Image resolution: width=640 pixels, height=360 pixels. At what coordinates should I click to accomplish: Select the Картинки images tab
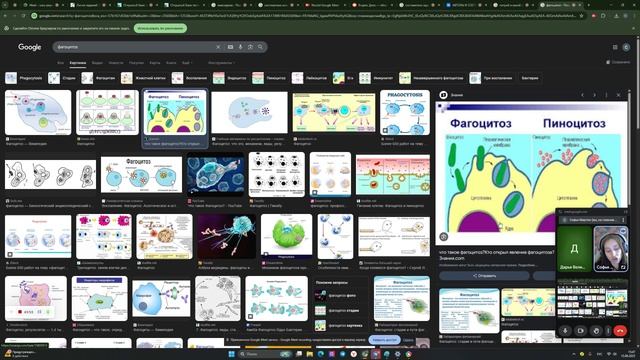pos(78,63)
